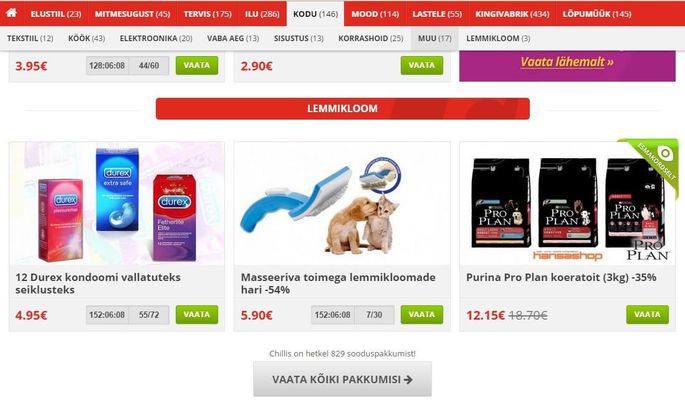The width and height of the screenshot is (685, 410).
Task: Select the ELEKTROONIKA subcategory
Action: pos(156,38)
